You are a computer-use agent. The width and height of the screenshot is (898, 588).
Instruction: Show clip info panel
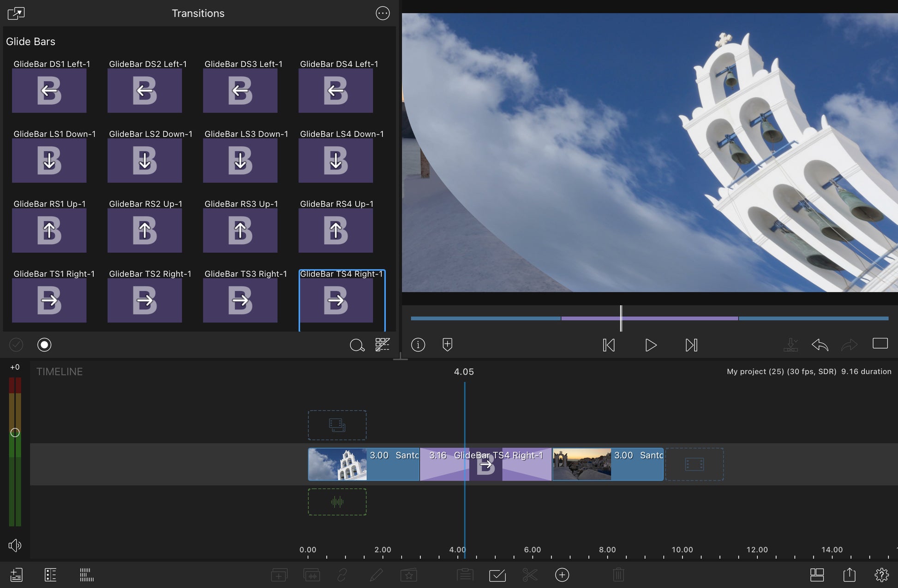point(418,344)
